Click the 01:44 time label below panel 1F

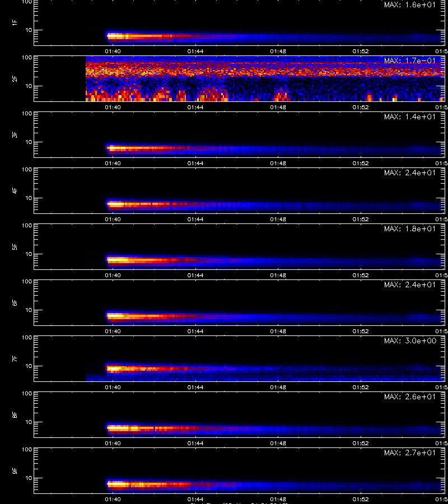195,52
